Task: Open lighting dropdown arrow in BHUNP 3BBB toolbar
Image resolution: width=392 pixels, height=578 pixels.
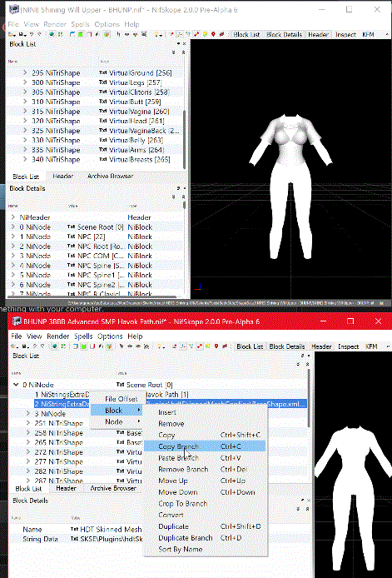Action: pos(164,346)
